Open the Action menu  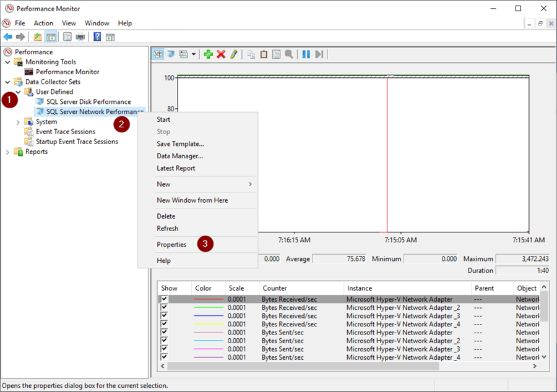pos(43,23)
